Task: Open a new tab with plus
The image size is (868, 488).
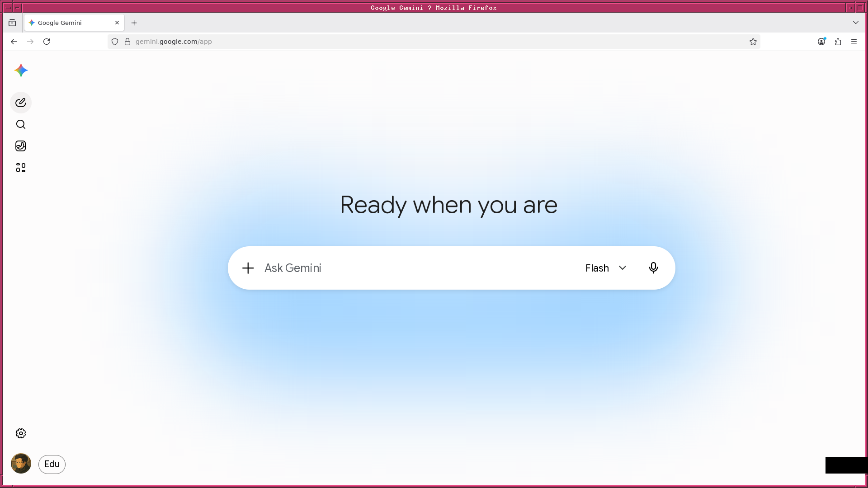Action: 134,23
